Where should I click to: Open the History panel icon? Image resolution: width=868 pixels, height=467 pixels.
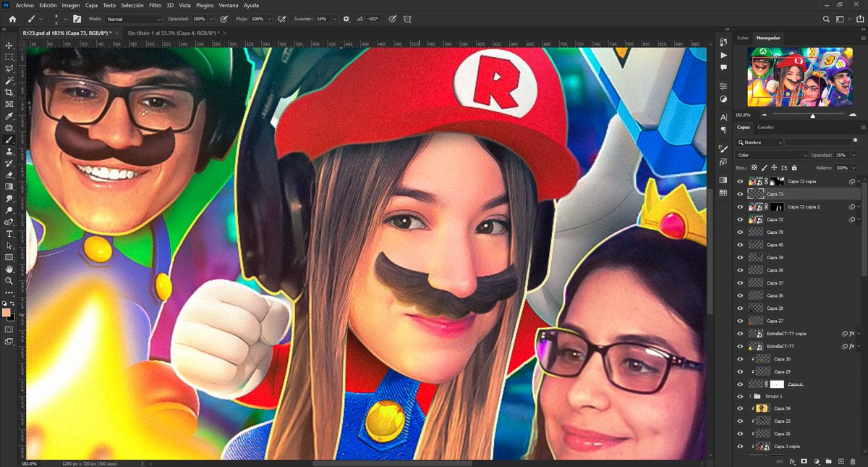(723, 42)
